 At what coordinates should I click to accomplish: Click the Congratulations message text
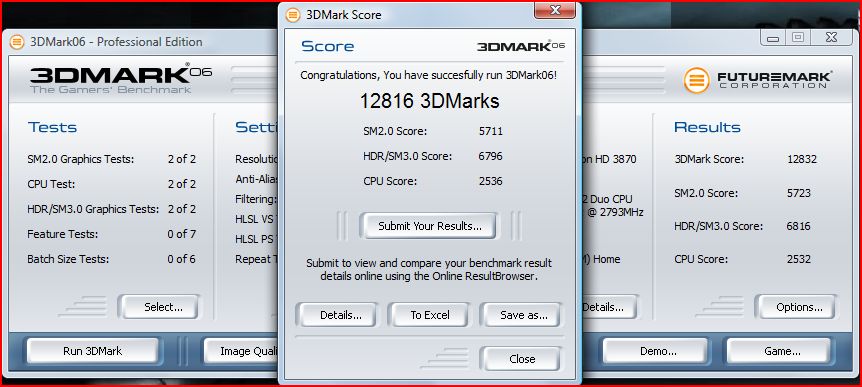click(x=429, y=75)
